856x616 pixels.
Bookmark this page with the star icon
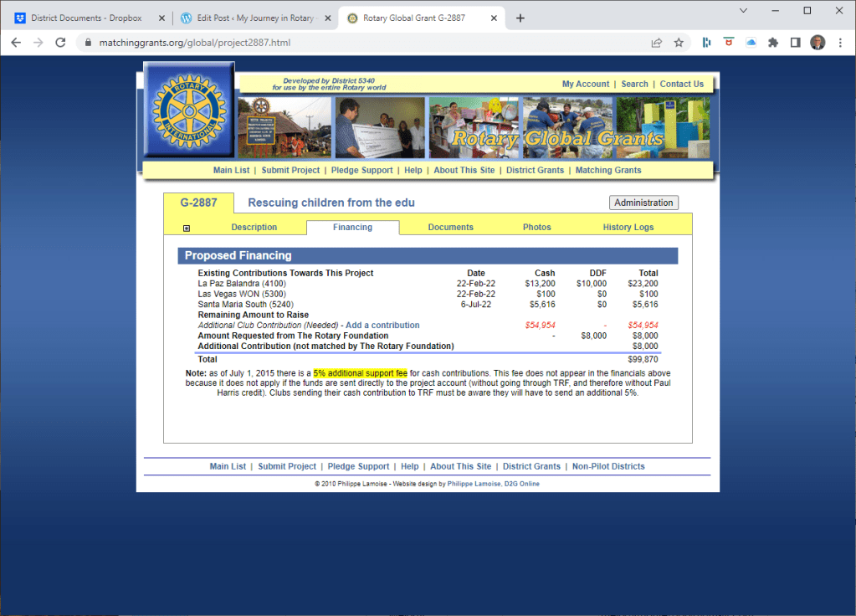679,43
